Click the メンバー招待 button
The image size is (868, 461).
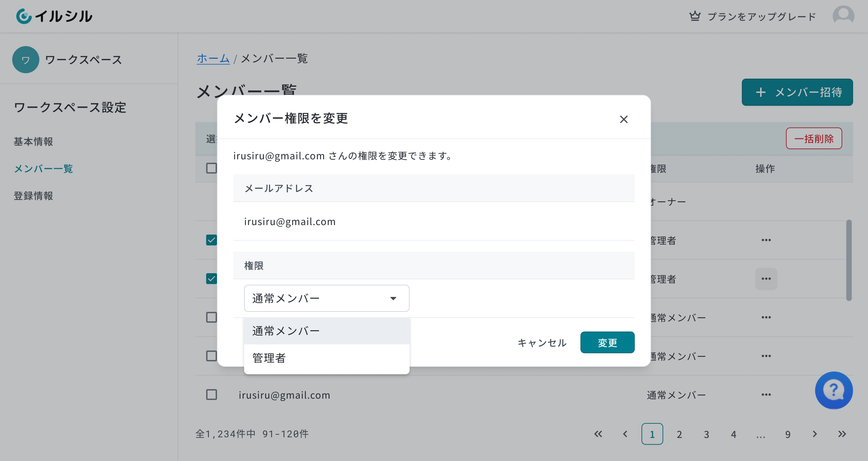[797, 92]
